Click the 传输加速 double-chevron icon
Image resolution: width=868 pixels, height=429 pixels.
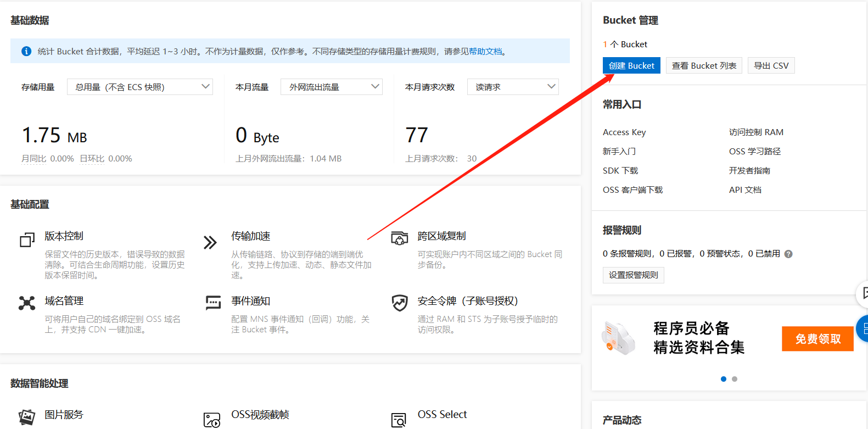coord(210,242)
